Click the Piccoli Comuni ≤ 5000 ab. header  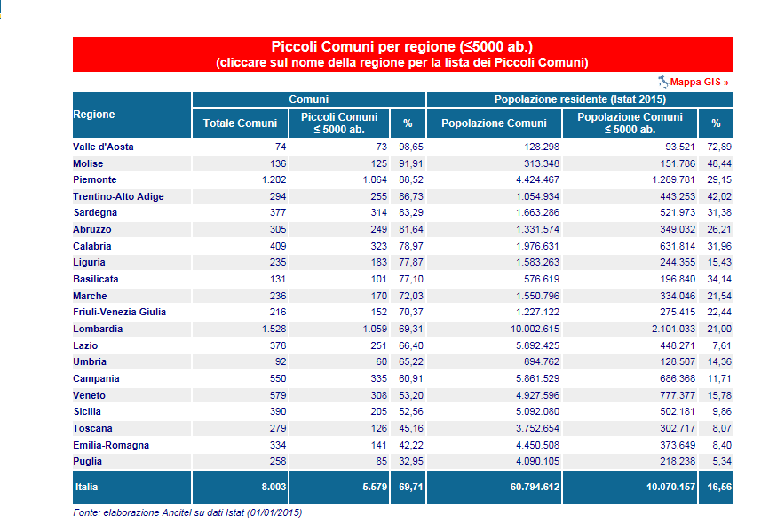point(339,123)
